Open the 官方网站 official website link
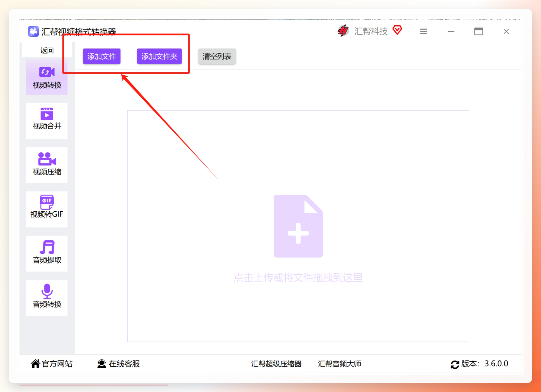Screen dimensions: 541x392 point(52,364)
